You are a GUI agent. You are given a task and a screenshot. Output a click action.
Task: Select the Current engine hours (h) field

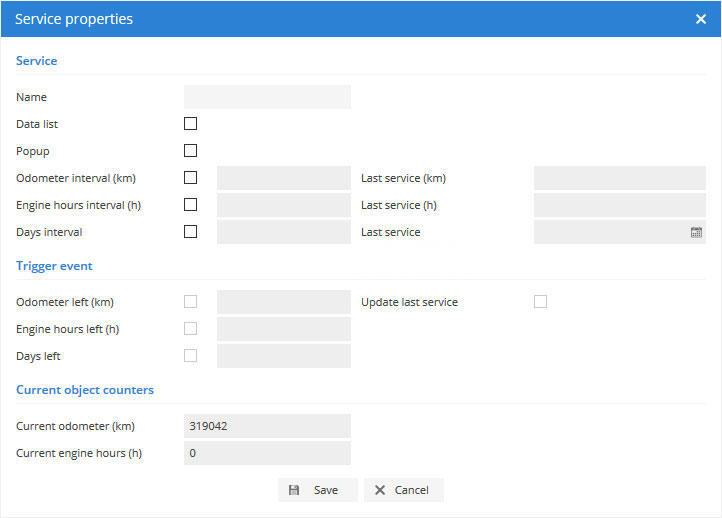(267, 453)
